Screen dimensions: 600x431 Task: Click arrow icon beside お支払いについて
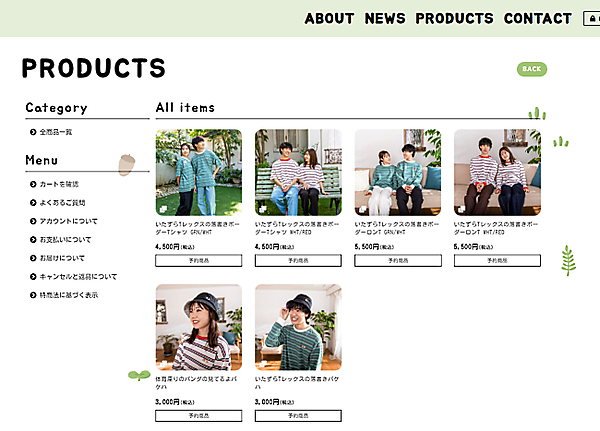33,240
